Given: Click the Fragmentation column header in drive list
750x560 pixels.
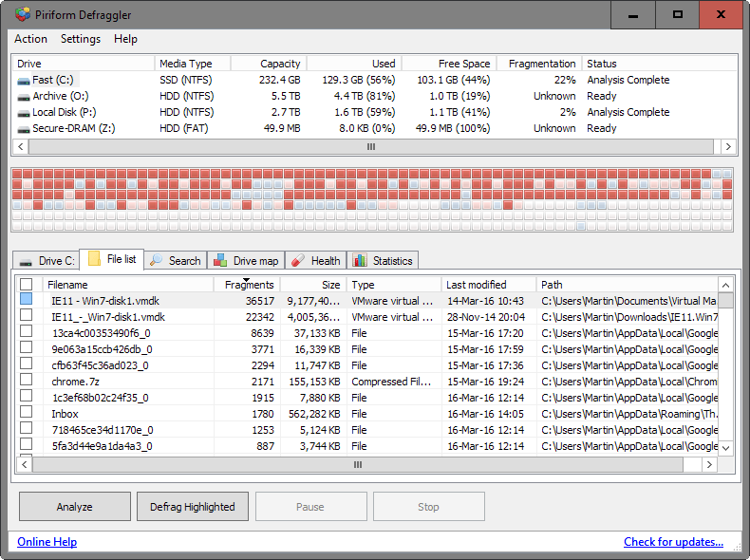Looking at the screenshot, I should (539, 64).
